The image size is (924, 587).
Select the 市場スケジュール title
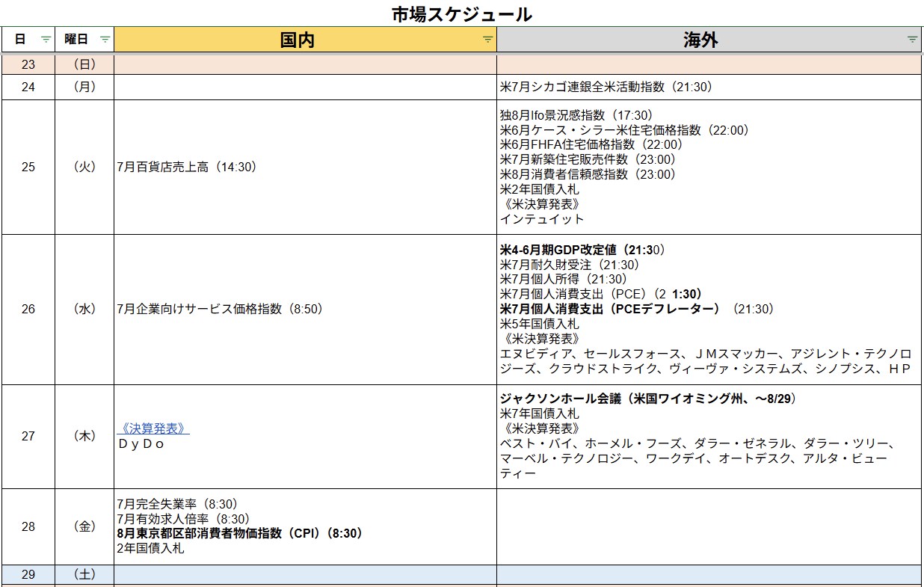tap(462, 13)
